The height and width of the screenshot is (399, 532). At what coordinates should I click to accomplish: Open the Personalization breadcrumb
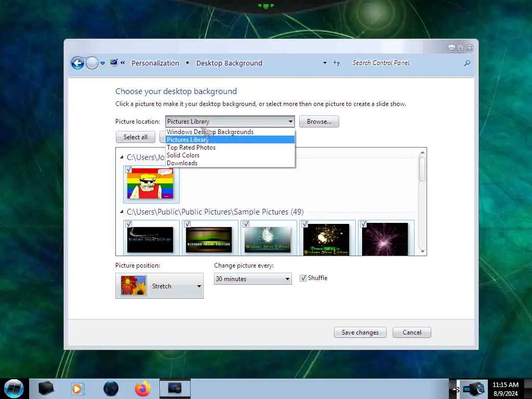[x=155, y=63]
